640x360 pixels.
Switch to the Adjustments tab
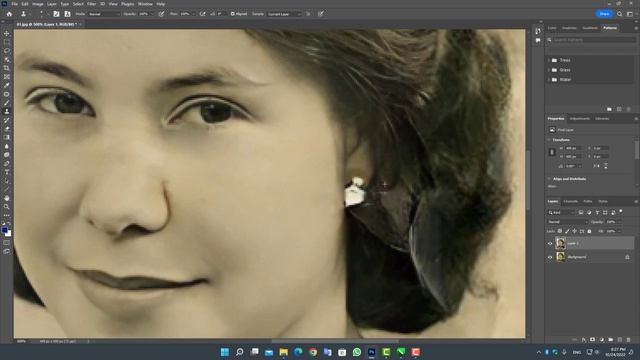580,118
